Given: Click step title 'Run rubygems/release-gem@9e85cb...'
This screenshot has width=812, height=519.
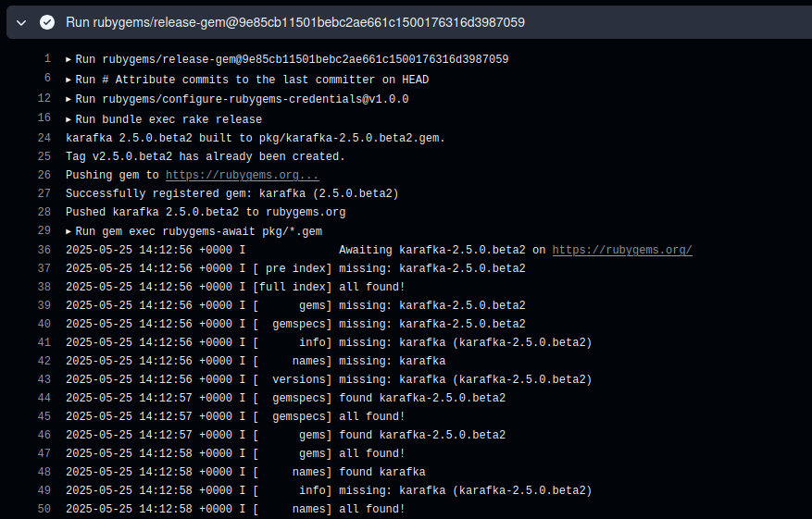Looking at the screenshot, I should [295, 22].
